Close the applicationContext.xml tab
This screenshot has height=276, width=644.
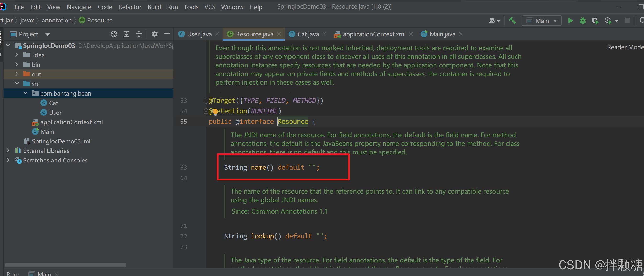pyautogui.click(x=411, y=34)
